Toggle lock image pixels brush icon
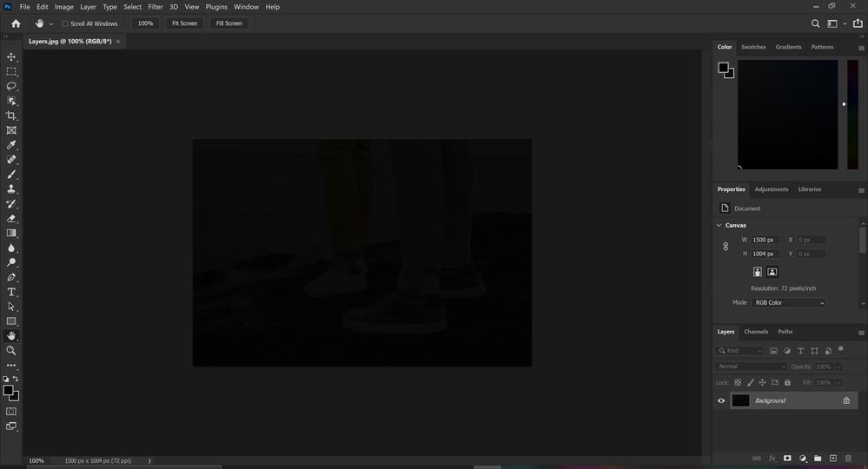Screen dimensions: 868x469 click(x=751, y=383)
